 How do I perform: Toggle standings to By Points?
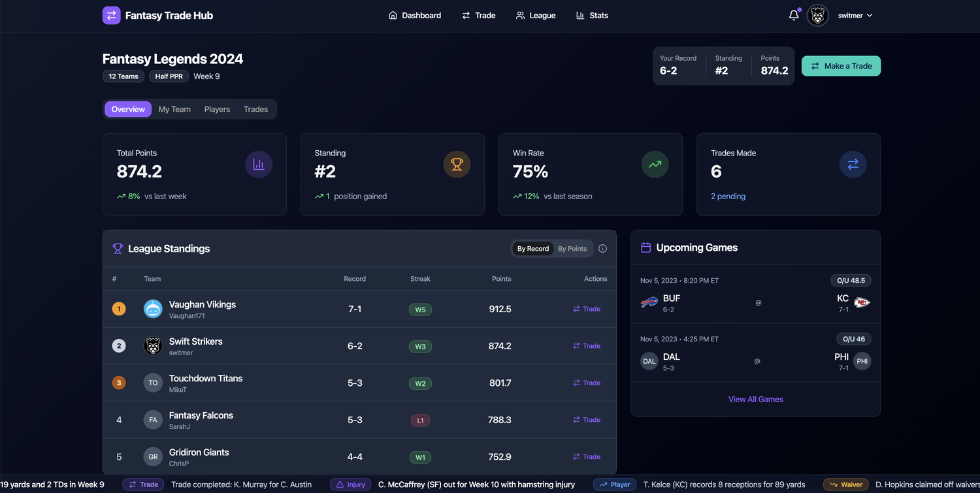pyautogui.click(x=572, y=249)
